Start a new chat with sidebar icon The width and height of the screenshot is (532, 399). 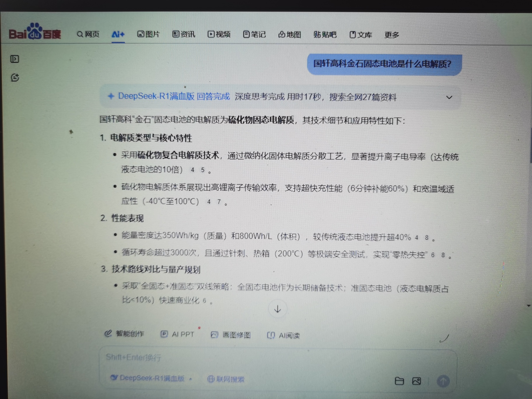click(x=15, y=77)
